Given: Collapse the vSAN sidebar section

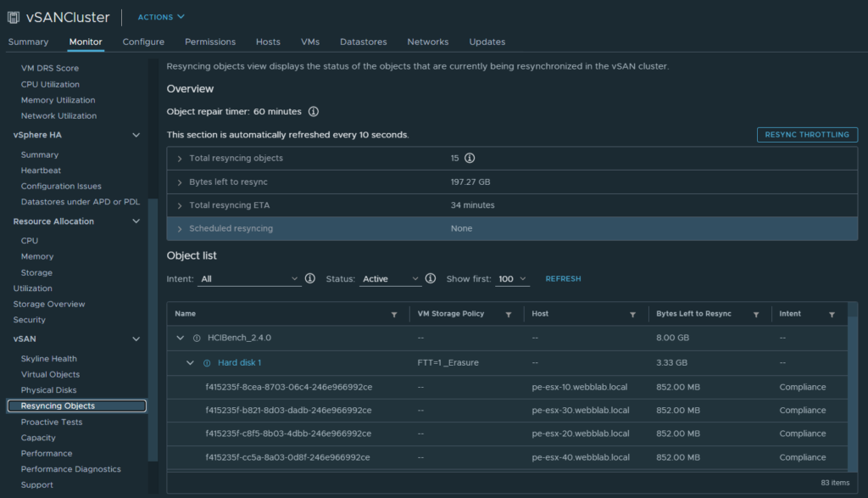Looking at the screenshot, I should tap(136, 339).
